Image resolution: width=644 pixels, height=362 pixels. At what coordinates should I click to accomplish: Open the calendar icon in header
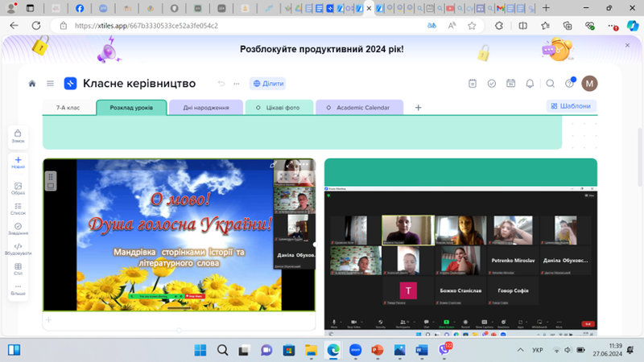(x=510, y=84)
